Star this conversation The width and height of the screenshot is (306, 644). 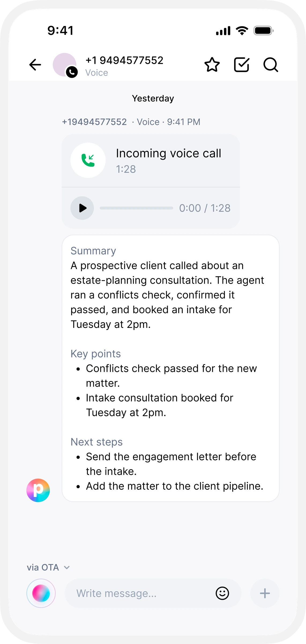pyautogui.click(x=212, y=65)
